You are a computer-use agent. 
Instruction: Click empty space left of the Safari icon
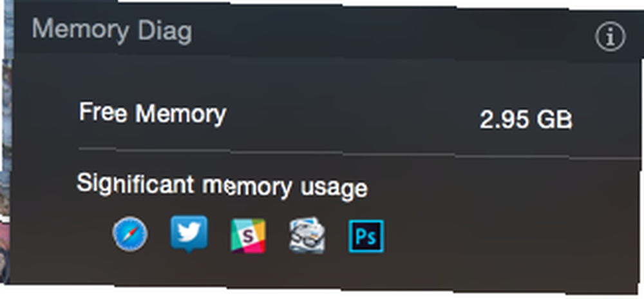pyautogui.click(x=62, y=234)
